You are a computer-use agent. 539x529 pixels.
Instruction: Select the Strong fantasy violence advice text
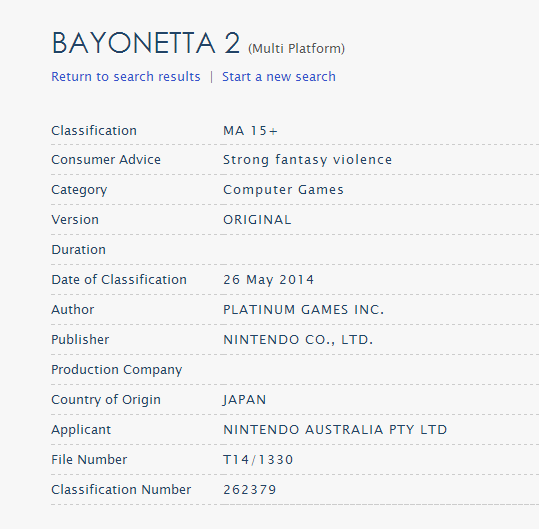(307, 160)
